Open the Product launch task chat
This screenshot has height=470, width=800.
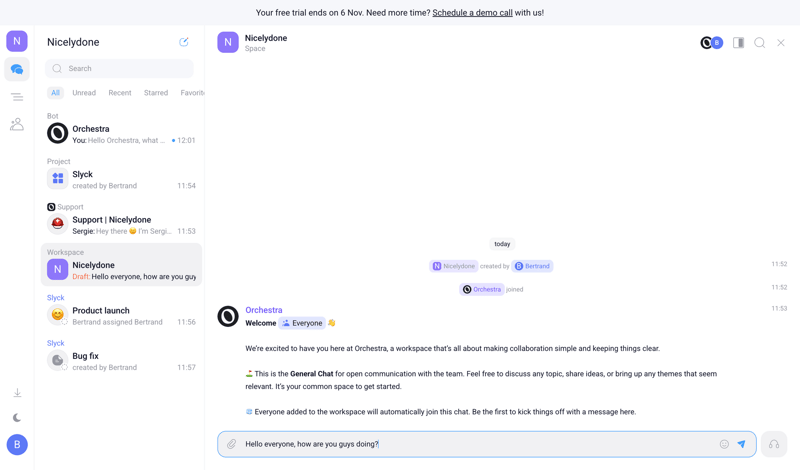pos(120,315)
